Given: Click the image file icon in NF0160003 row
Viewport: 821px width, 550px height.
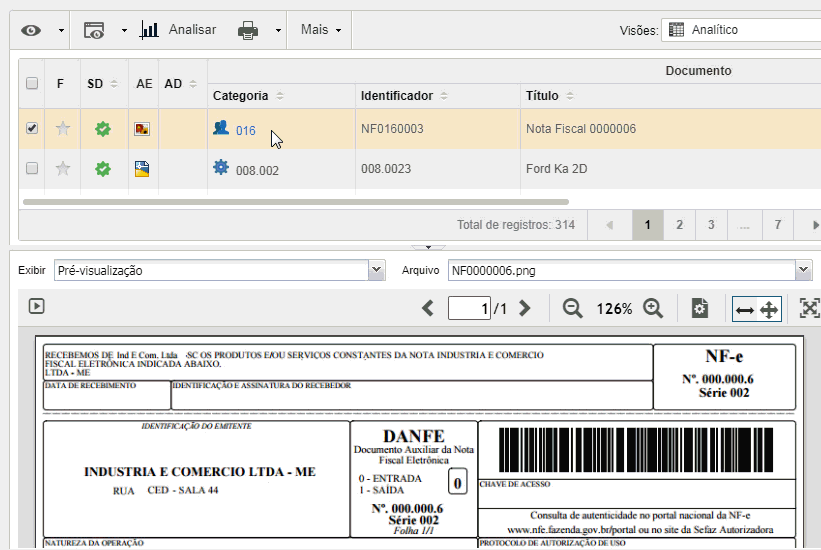Looking at the screenshot, I should (142, 129).
